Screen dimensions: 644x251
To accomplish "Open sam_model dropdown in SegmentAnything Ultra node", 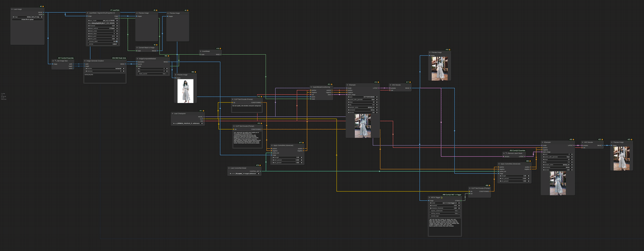I will (103, 20).
